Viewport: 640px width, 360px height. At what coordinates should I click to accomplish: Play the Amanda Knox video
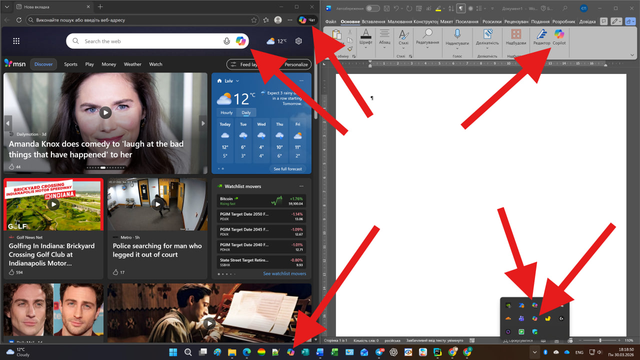pos(105,113)
